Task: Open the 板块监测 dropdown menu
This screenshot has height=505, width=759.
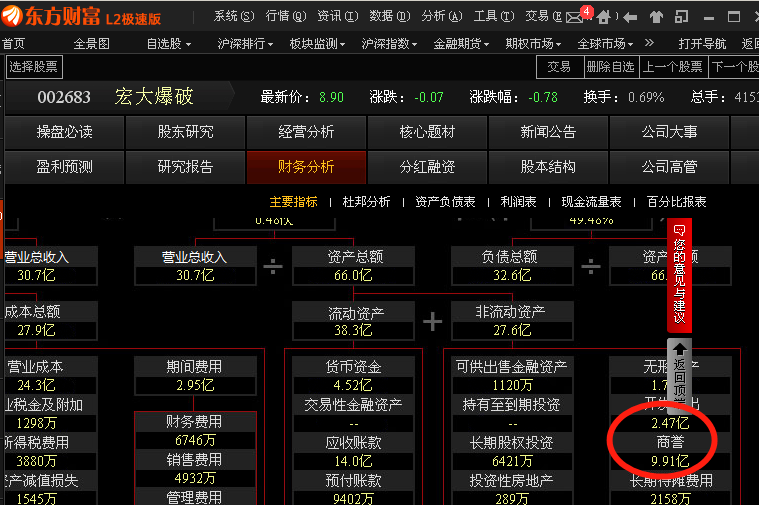Action: (x=317, y=44)
